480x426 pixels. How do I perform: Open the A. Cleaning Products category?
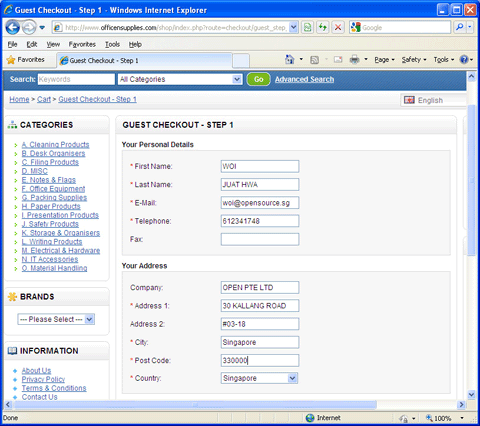coord(55,145)
